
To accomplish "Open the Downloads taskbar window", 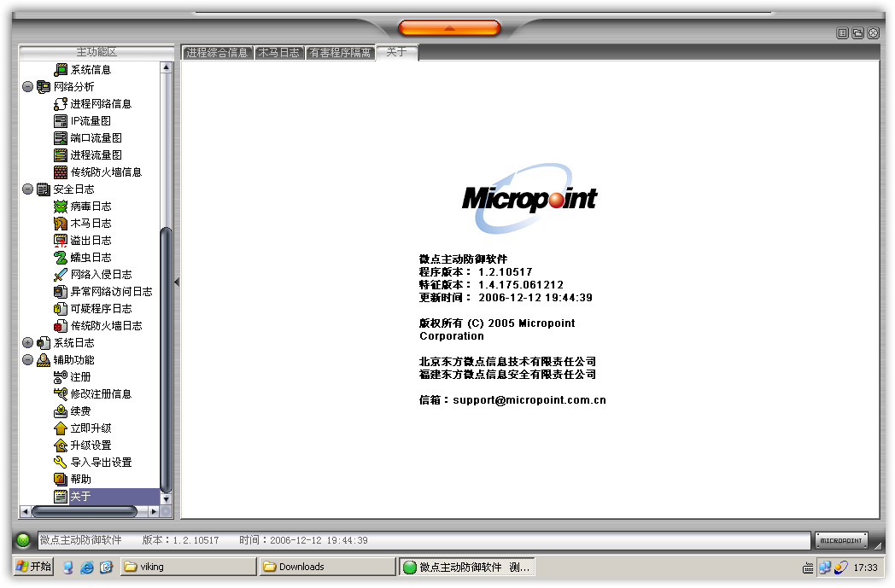I will (x=328, y=567).
